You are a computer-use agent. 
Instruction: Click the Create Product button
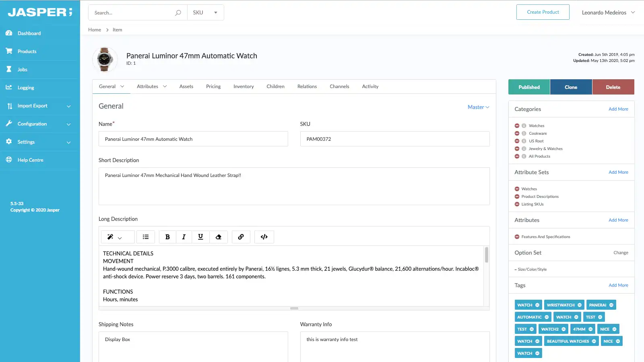coord(543,12)
